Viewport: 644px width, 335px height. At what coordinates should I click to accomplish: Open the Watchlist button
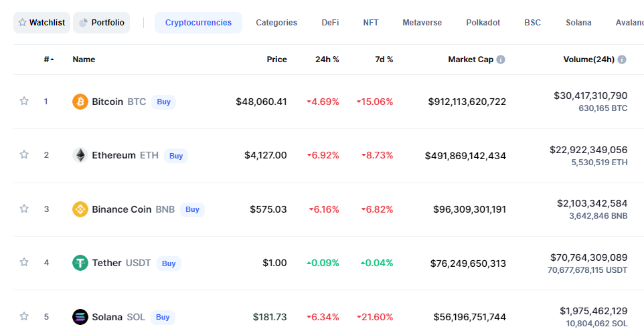click(x=42, y=23)
